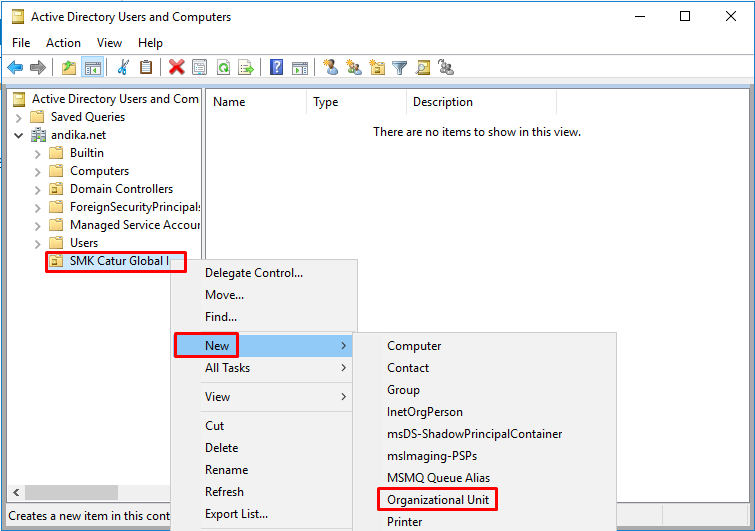Screen dimensions: 755x531
Task: Click the Forward arrow toolbar icon
Action: 38,67
